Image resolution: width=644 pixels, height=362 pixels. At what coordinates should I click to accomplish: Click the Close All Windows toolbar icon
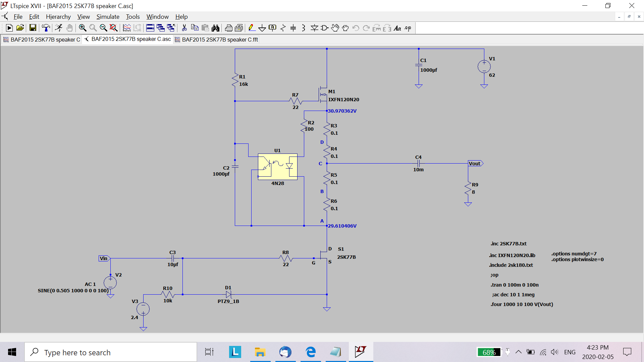pyautogui.click(x=171, y=28)
